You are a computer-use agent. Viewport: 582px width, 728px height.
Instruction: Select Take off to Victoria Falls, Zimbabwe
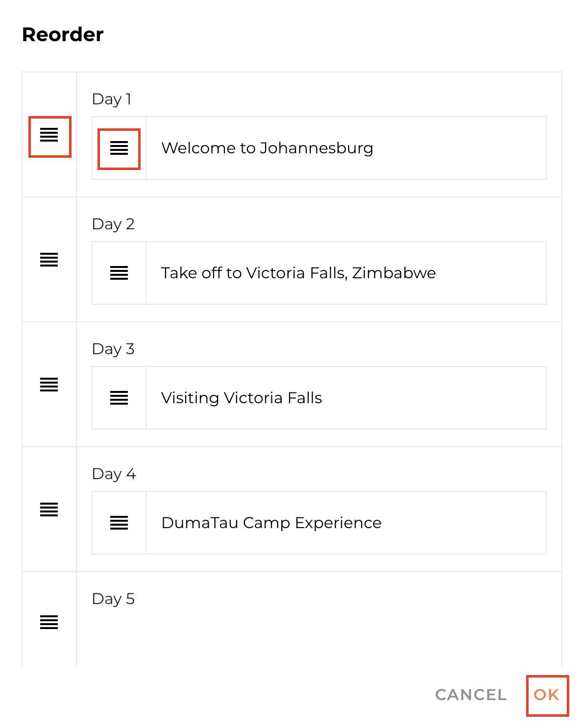coord(298,273)
